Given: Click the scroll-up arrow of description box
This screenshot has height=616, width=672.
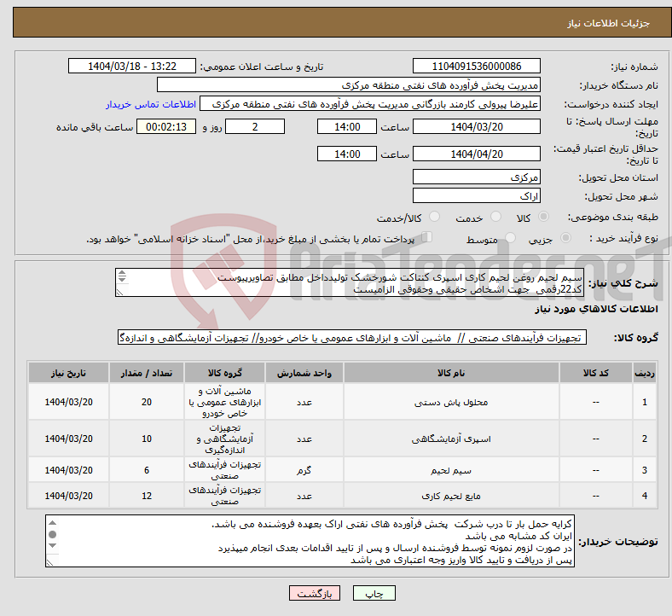Looking at the screenshot, I should 122,272.
